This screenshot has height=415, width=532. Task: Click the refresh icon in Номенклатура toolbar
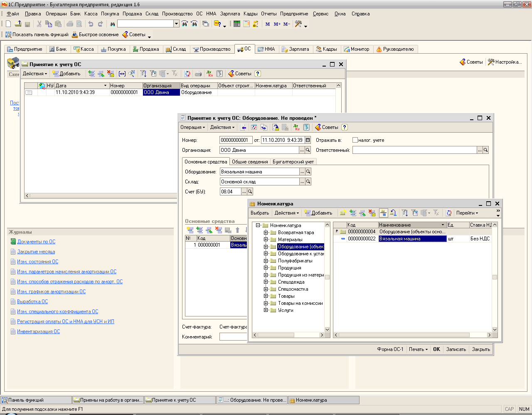[449, 213]
